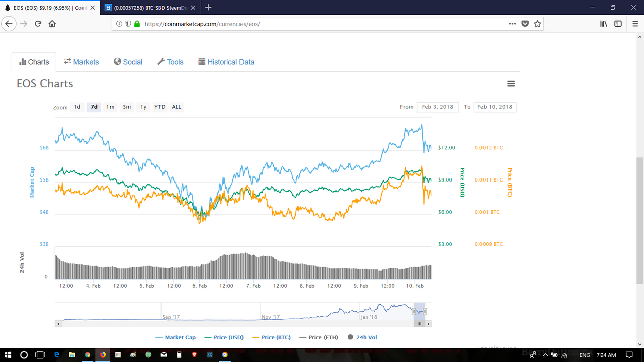Open Windows Start menu
This screenshot has width=644, height=362.
tap(8, 355)
